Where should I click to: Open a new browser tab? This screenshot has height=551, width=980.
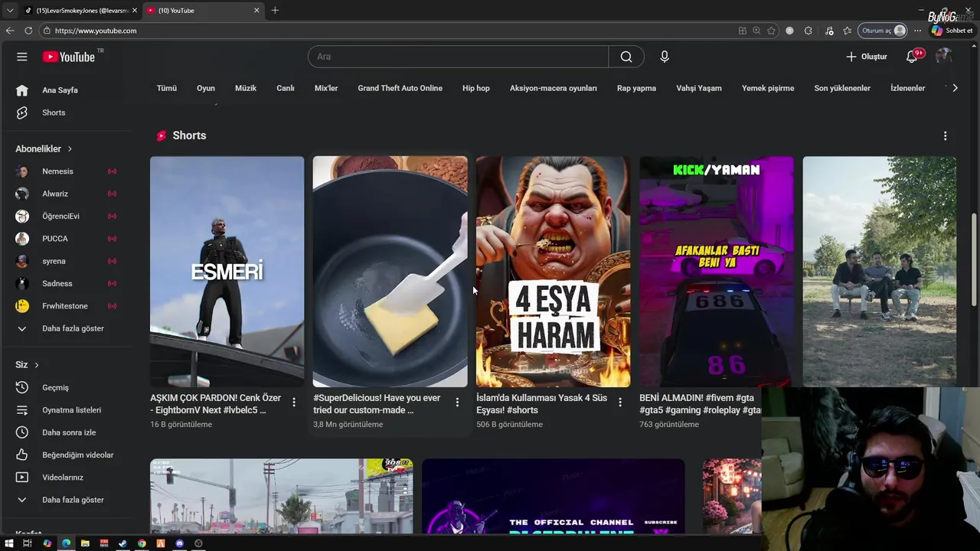pos(275,10)
